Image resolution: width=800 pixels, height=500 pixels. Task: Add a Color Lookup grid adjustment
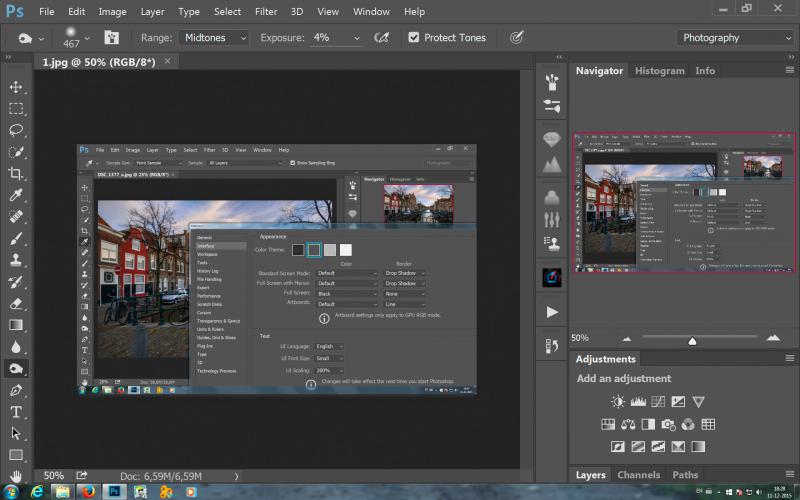click(x=708, y=424)
